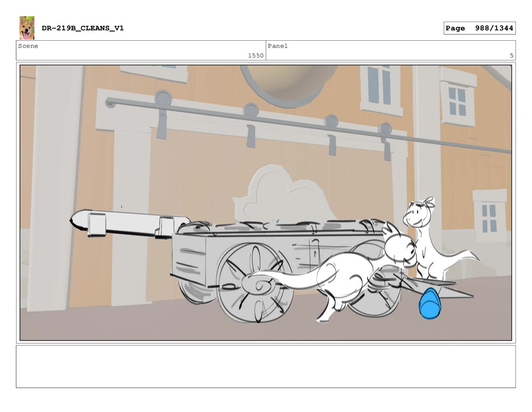
Task: Click the storyboard panel image
Action: [x=266, y=203]
